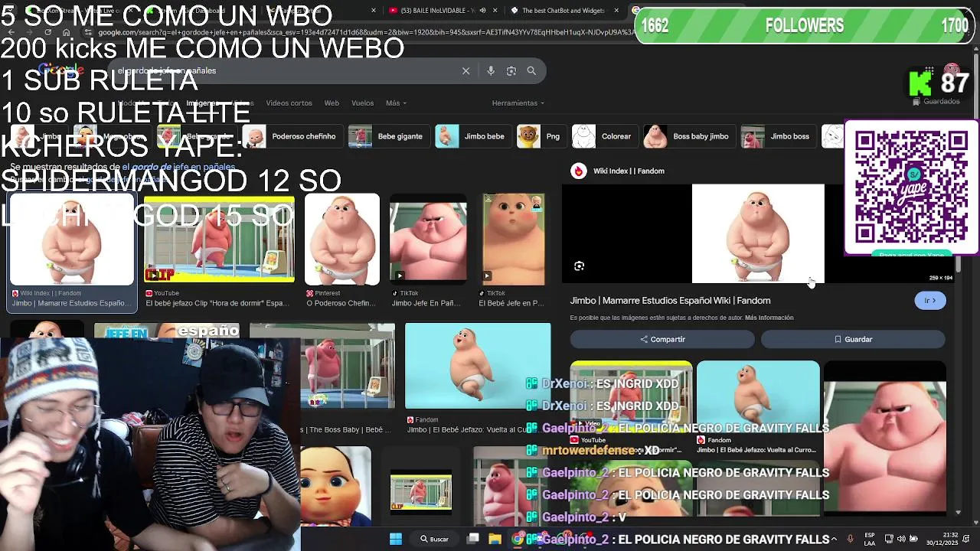This screenshot has height=551, width=980.
Task: Open Windows Start menu
Action: [396, 539]
